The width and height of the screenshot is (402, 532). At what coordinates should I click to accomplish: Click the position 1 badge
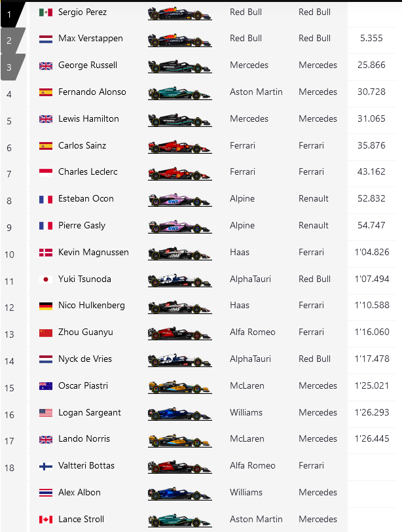[10, 13]
